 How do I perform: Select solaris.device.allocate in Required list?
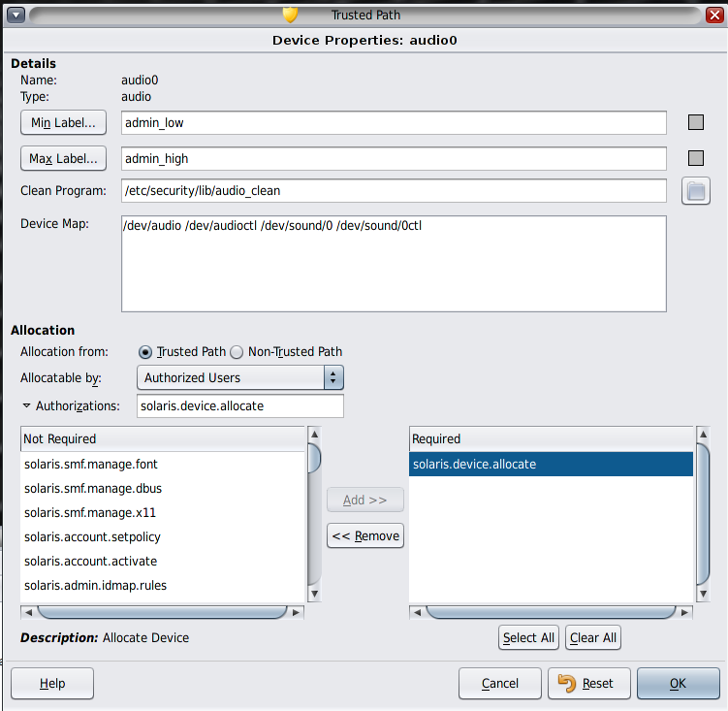(552, 465)
